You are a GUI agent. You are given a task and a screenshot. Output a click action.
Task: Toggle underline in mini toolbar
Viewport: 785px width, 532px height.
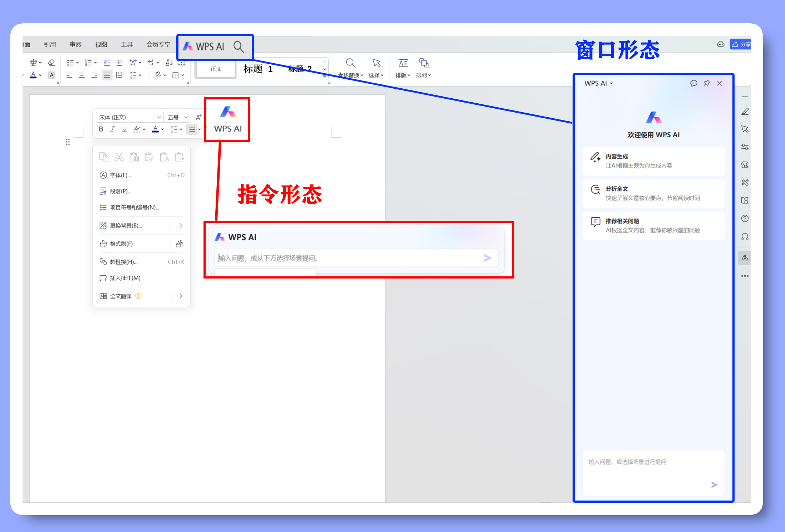click(124, 129)
